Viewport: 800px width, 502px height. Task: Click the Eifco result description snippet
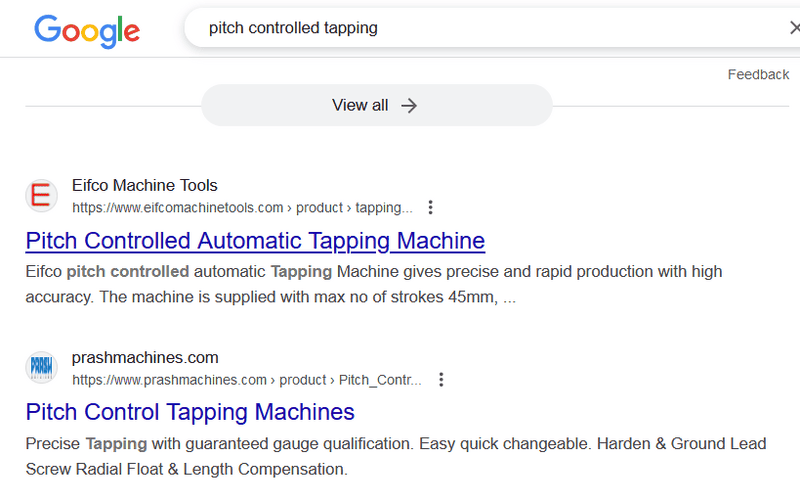pos(374,284)
